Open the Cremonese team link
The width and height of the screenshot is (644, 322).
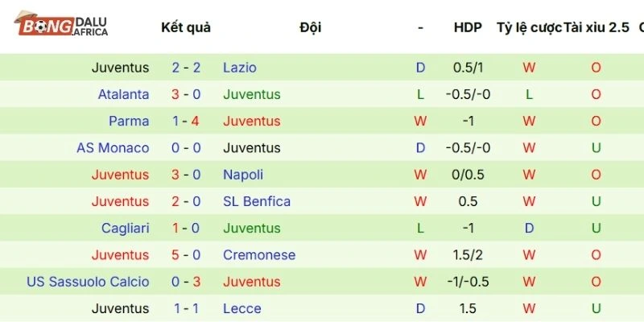tap(259, 255)
